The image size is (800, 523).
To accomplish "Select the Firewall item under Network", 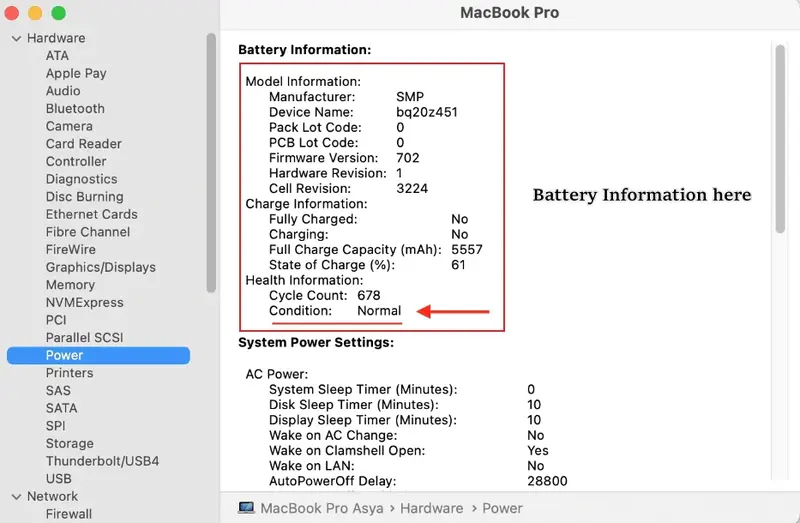I will point(68,514).
